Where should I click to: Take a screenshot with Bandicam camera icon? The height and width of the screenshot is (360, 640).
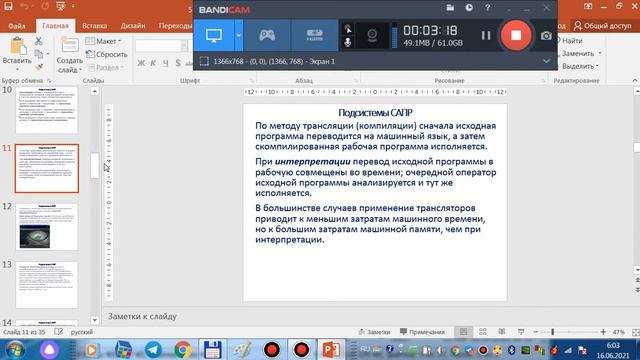pyautogui.click(x=546, y=36)
